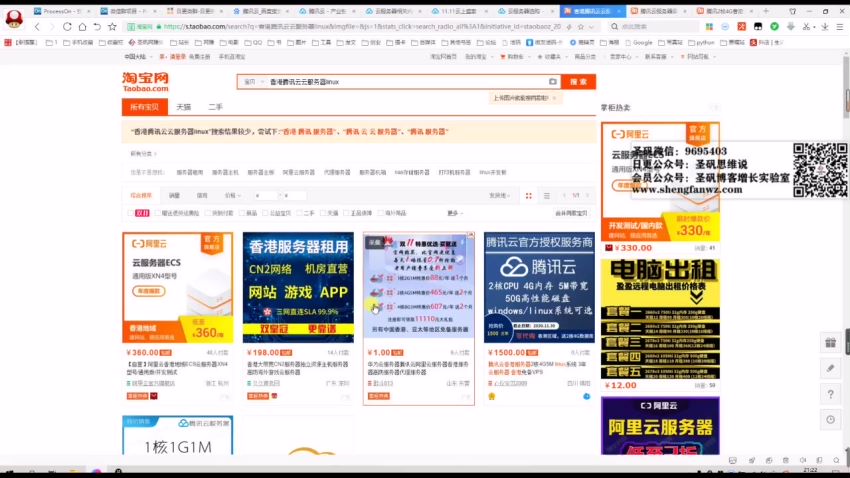Tick the 天猫 filter checkbox
This screenshot has height=478, width=850.
pyautogui.click(x=323, y=214)
